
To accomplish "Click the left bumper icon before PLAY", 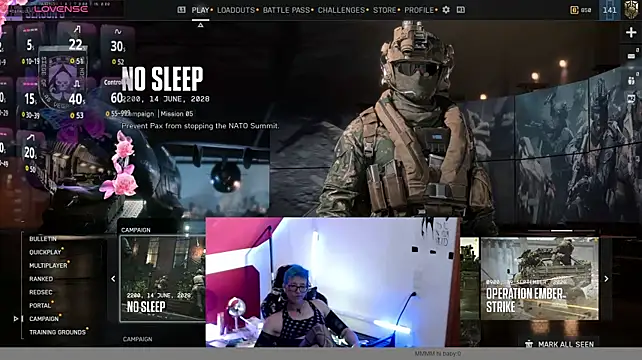I will (x=181, y=9).
